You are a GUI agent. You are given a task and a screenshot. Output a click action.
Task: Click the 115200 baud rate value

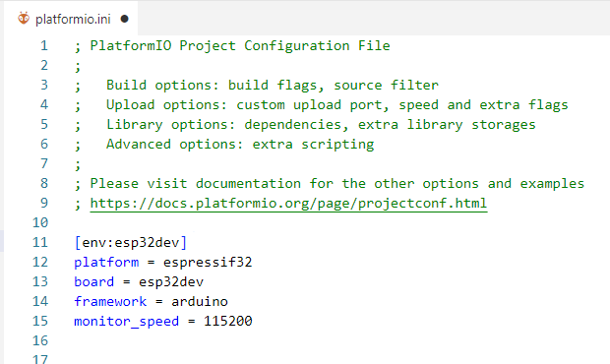coord(228,321)
